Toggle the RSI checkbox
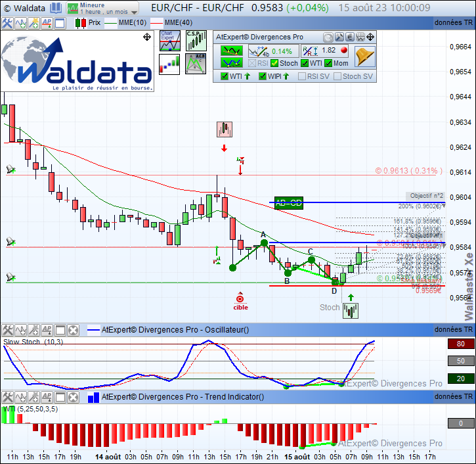The width and height of the screenshot is (476, 464). coord(252,63)
